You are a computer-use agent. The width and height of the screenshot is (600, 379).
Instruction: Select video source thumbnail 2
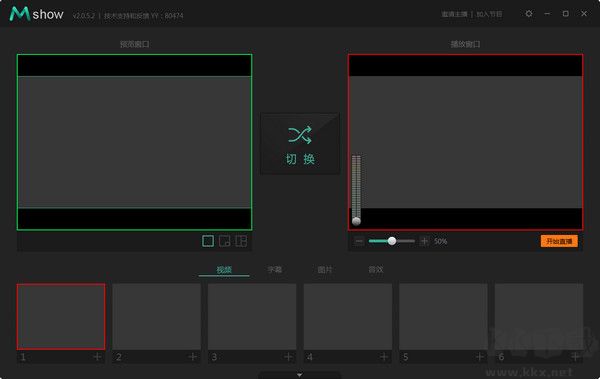(x=157, y=317)
